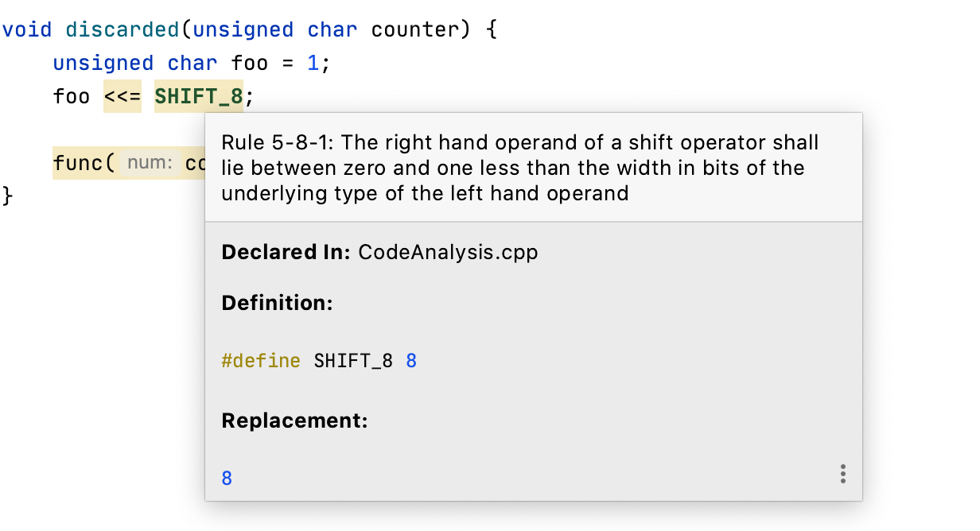Viewport: 980px width, 531px height.
Task: Click the opening brace after counter parameter
Action: tap(492, 30)
